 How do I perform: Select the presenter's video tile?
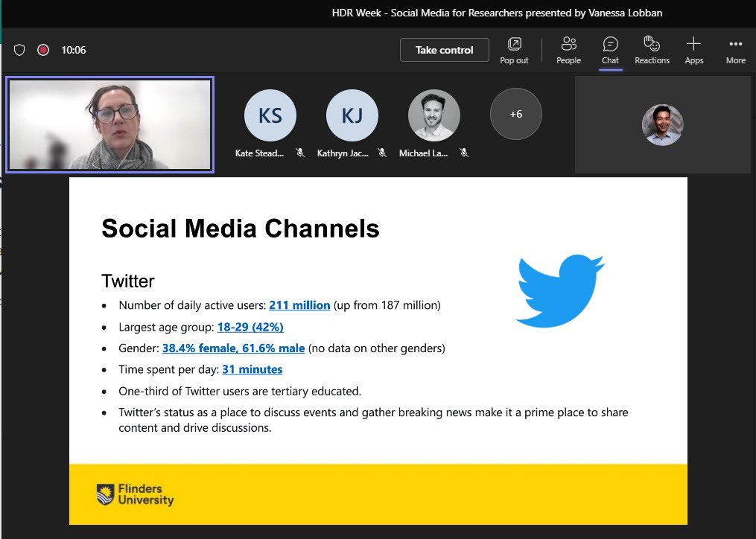coord(110,124)
